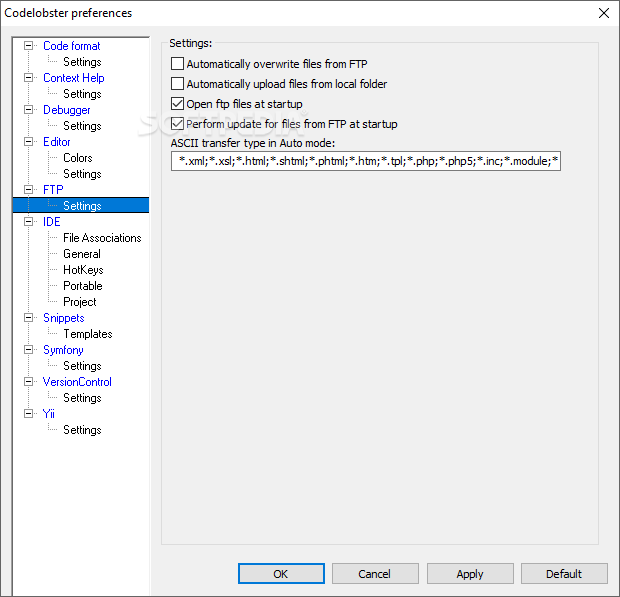
Task: Select the Editor category
Action: pos(57,142)
